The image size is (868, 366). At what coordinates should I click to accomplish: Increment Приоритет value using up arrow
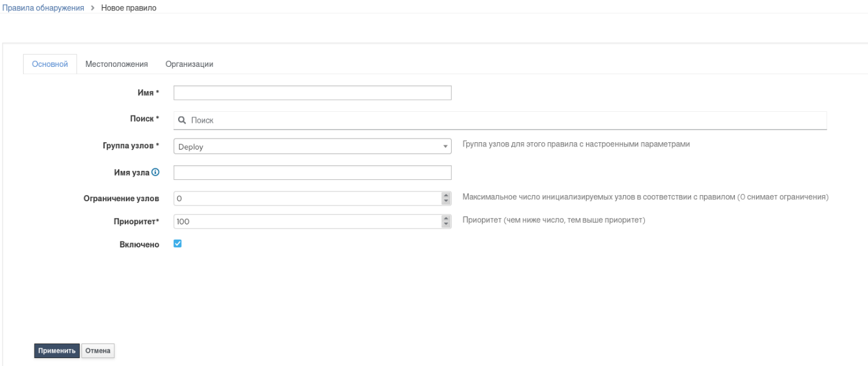tap(446, 218)
